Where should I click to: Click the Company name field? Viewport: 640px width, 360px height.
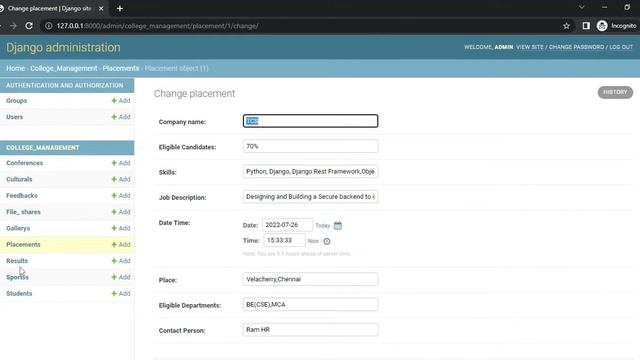310,121
